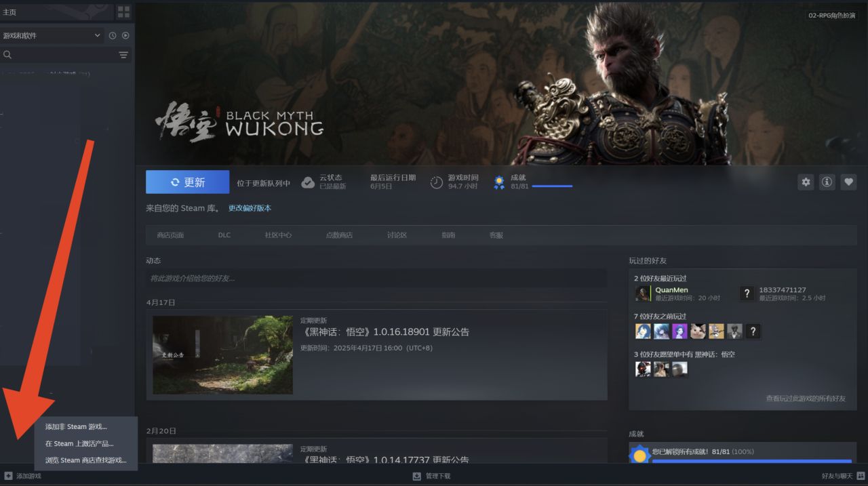The image size is (868, 486).
Task: Click the blue 更新 button
Action: [x=187, y=182]
